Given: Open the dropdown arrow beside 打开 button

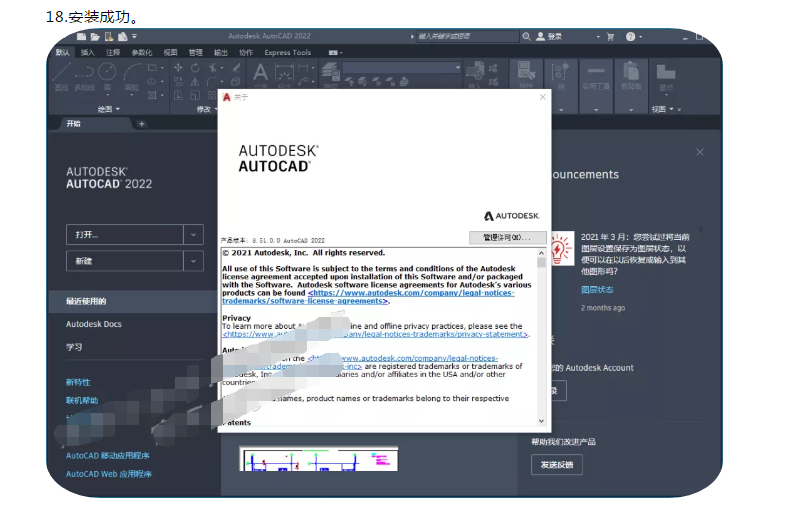Looking at the screenshot, I should tap(193, 234).
